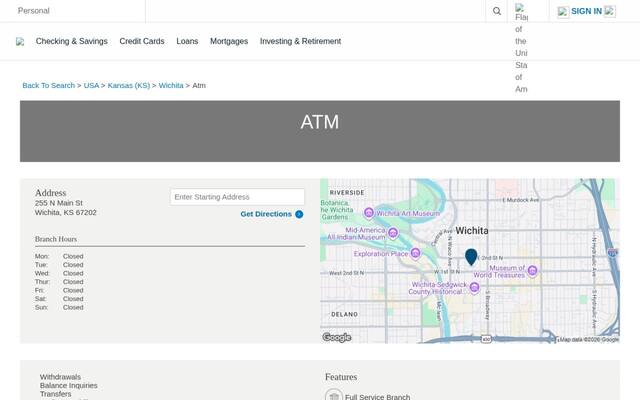Open the Investing & Retirement menu
640x400 pixels.
pos(300,41)
